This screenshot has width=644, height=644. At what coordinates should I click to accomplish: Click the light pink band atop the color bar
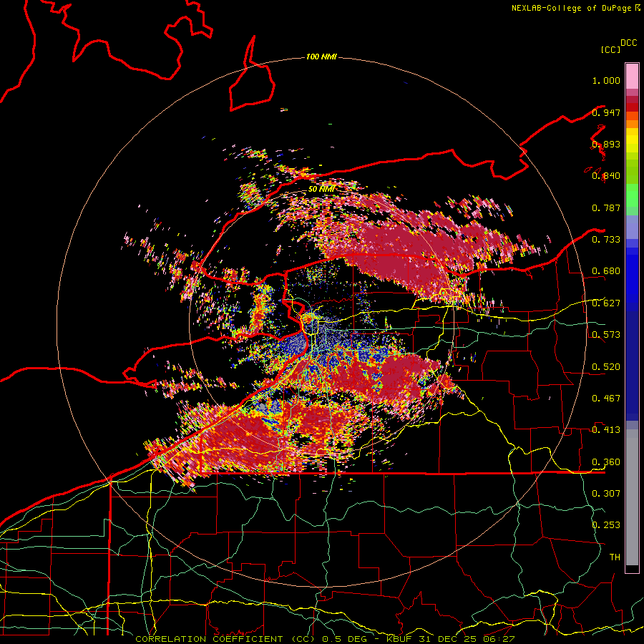click(632, 76)
